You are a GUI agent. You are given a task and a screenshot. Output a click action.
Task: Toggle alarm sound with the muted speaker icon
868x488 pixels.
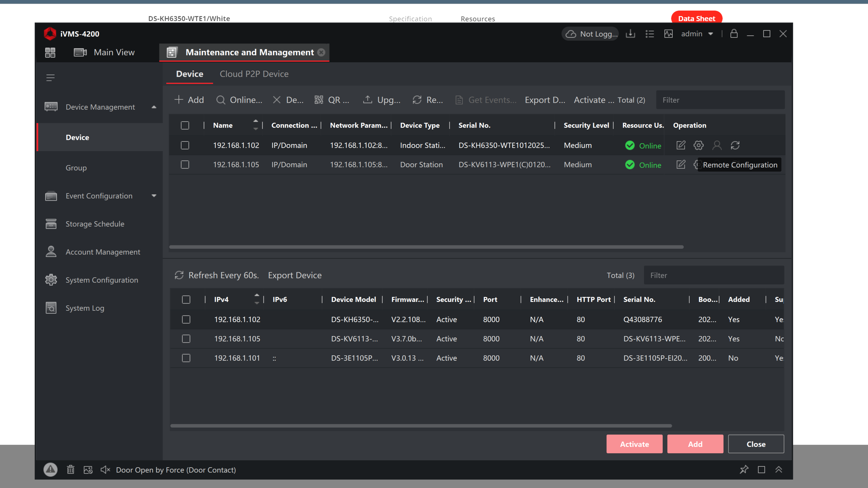pos(106,470)
